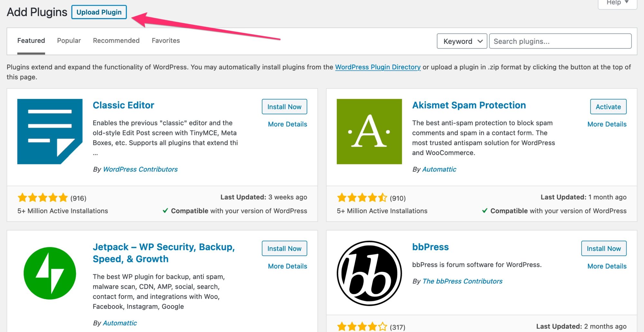Click the Jetpack green lightning bolt icon

point(50,273)
